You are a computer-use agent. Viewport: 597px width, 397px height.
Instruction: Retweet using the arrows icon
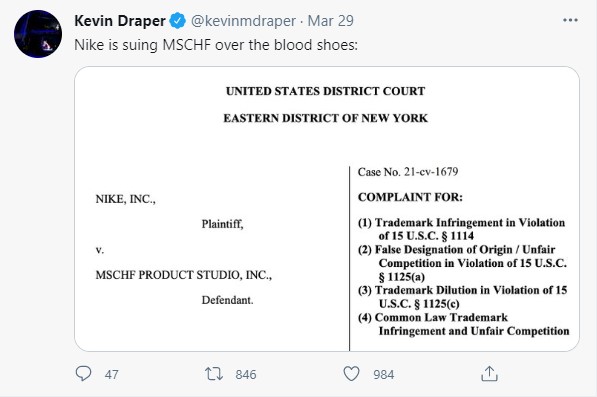pos(214,374)
